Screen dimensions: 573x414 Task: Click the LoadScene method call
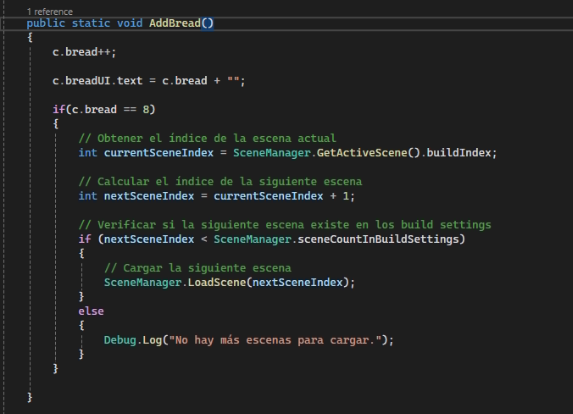click(217, 282)
